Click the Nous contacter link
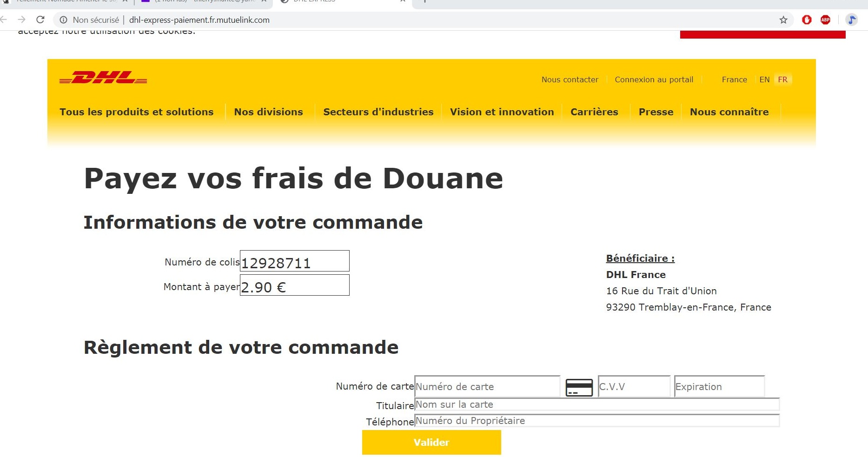Screen dimensions: 868x457 [570, 79]
